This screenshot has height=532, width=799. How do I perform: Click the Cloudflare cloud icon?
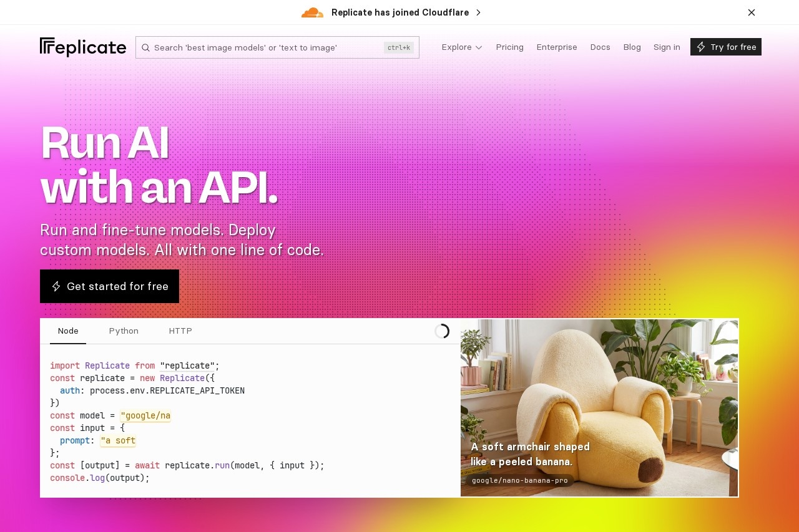(x=312, y=12)
